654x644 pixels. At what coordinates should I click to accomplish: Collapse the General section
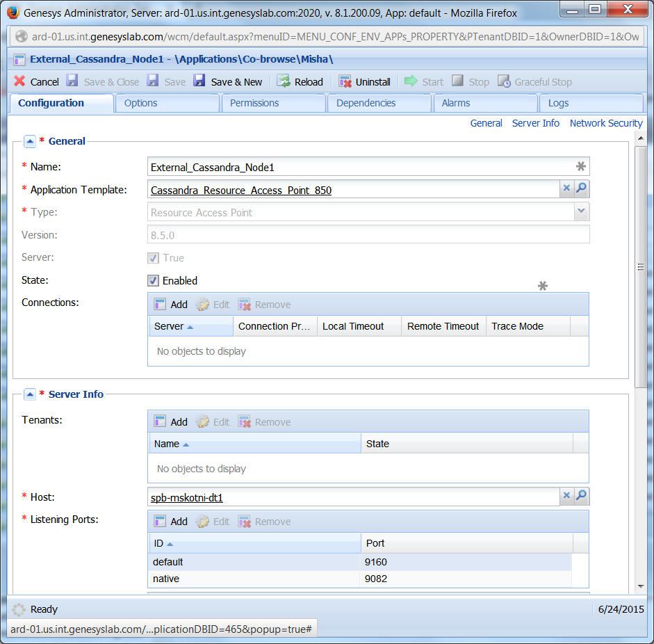[30, 141]
